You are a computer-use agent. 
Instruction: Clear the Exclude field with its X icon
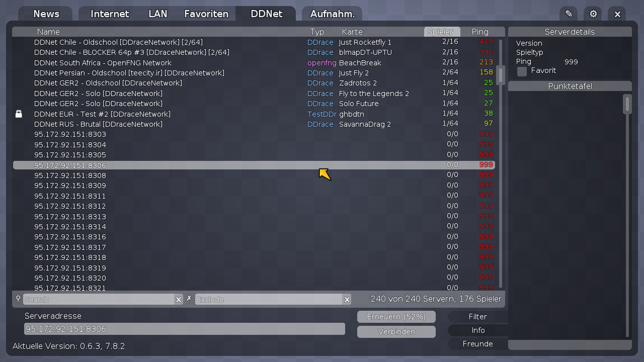(347, 299)
